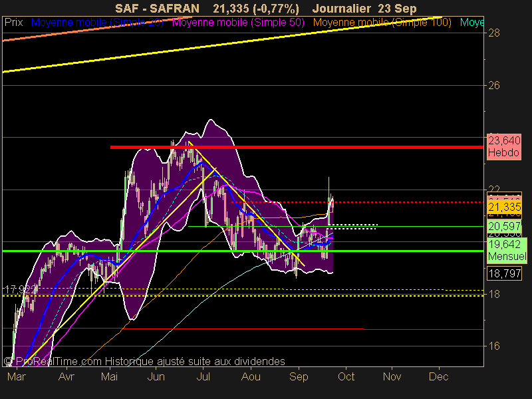Select the Prix legend label
The width and height of the screenshot is (532, 399).
pyautogui.click(x=14, y=23)
